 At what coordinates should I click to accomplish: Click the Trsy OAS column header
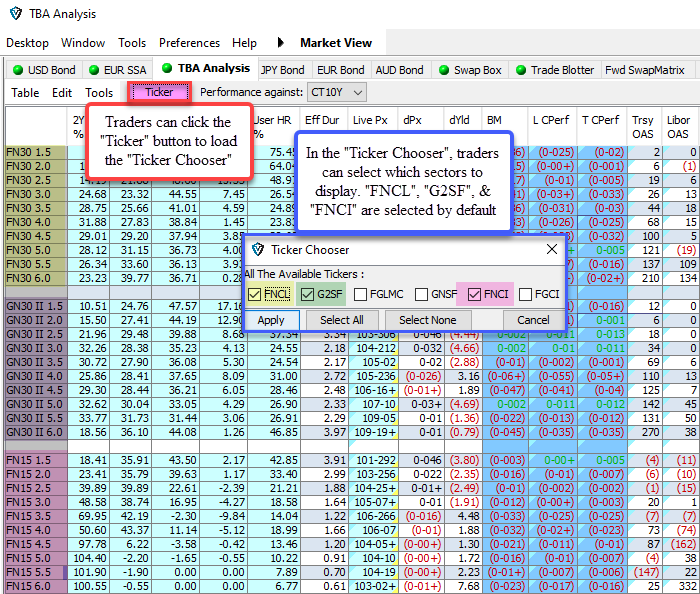click(x=642, y=127)
